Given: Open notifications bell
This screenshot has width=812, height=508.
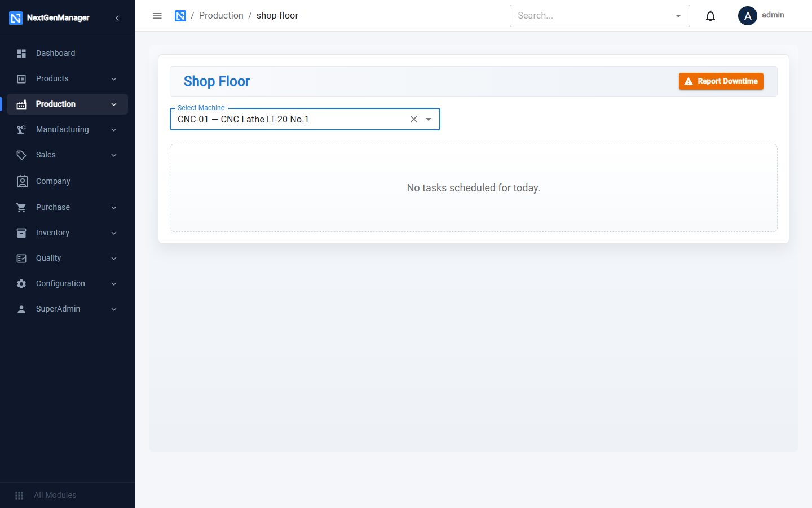Looking at the screenshot, I should [x=710, y=16].
